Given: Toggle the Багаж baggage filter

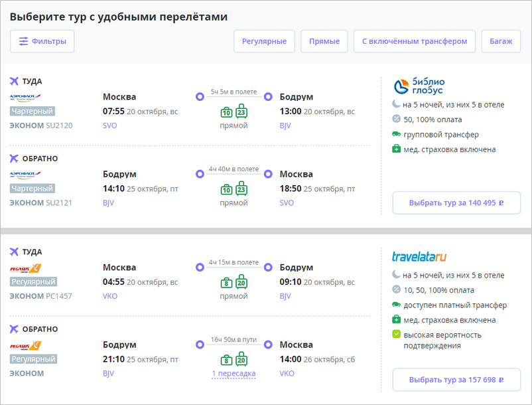Looking at the screenshot, I should [501, 41].
